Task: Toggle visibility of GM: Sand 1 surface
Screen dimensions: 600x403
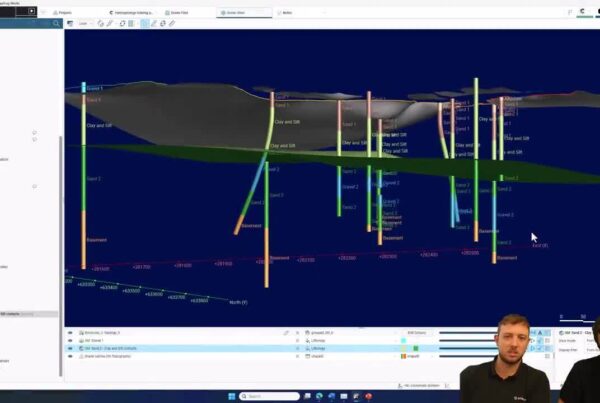Action: 70,340
